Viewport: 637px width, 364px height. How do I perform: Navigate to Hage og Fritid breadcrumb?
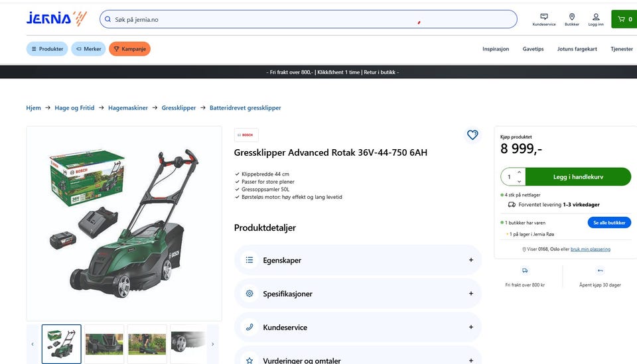[x=74, y=107]
